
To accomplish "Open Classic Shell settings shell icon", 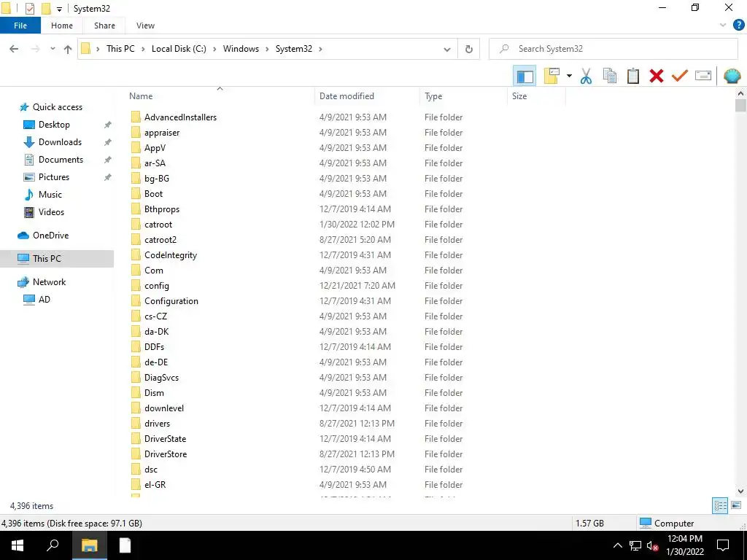I will coord(732,76).
